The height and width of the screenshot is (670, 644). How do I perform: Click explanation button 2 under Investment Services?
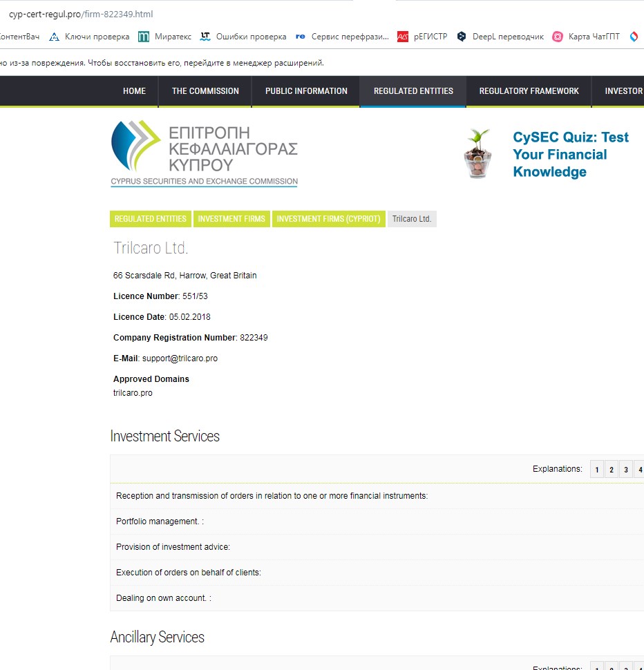pos(612,470)
